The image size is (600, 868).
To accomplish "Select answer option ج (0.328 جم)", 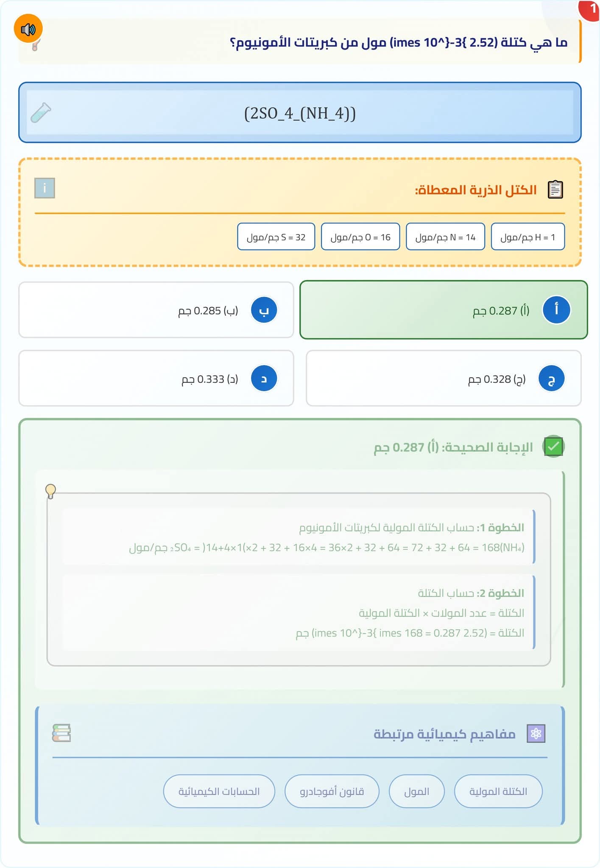I will pos(444,378).
